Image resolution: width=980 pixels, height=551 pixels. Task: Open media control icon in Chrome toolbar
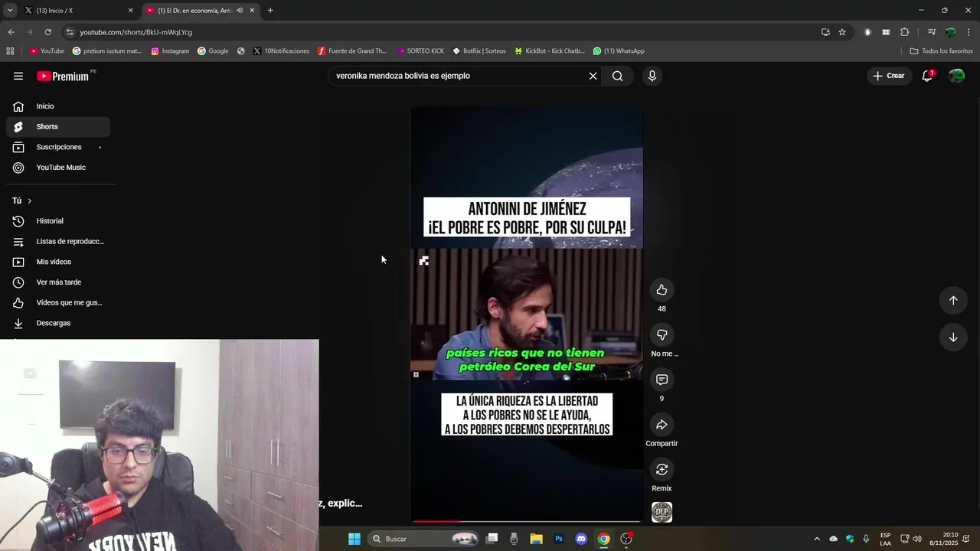pyautogui.click(x=932, y=32)
